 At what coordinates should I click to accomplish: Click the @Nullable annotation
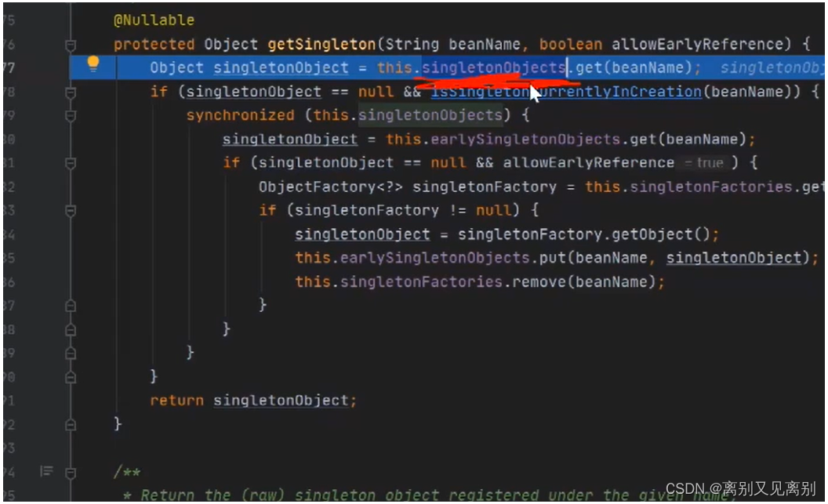click(x=154, y=20)
